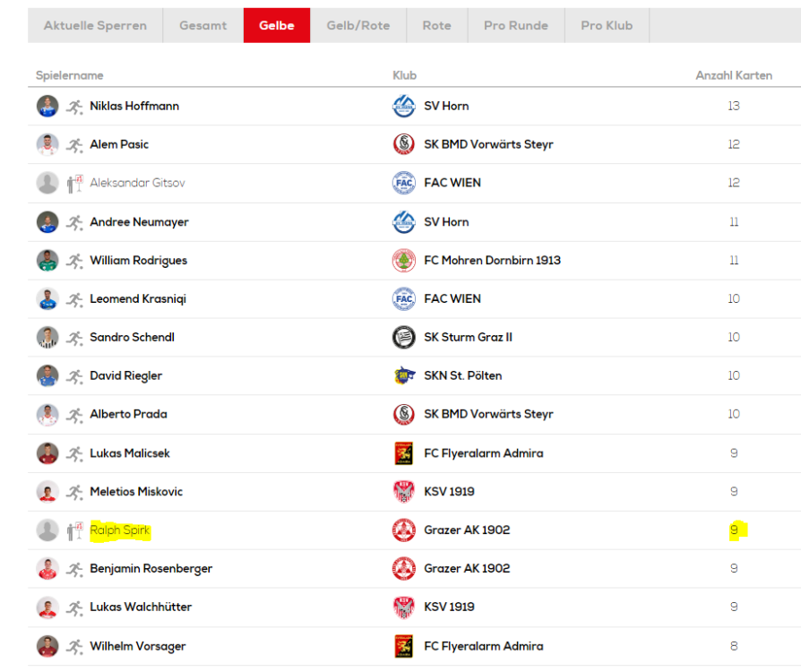
Task: Click running player icon beside Sandro Schendl
Action: click(x=74, y=338)
